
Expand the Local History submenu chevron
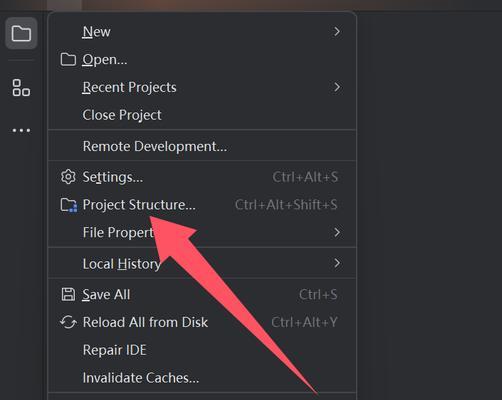pyautogui.click(x=337, y=263)
